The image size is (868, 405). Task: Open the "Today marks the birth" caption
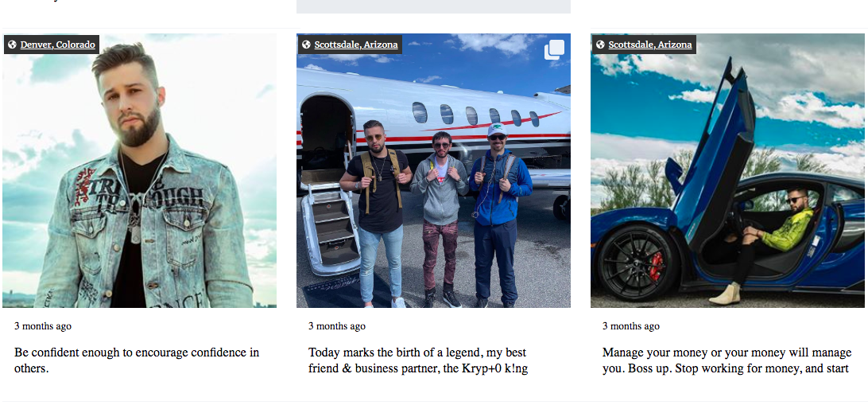click(418, 360)
